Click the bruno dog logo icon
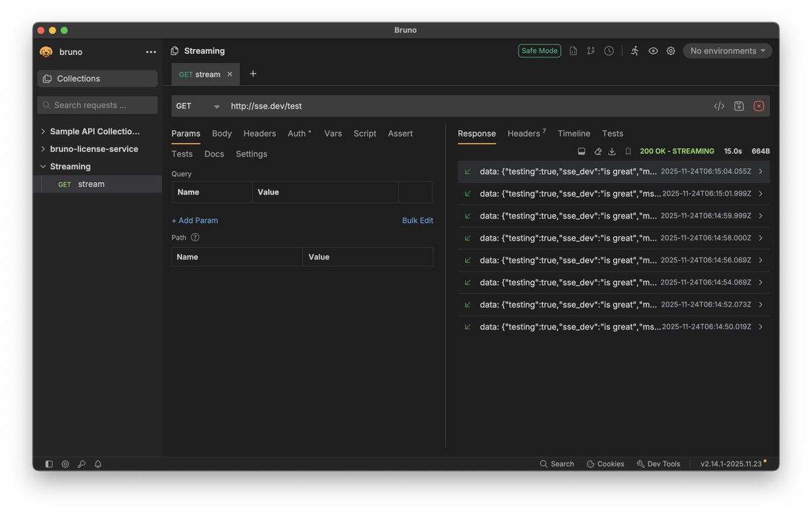Screen dimensions: 812x514 pyautogui.click(x=46, y=52)
